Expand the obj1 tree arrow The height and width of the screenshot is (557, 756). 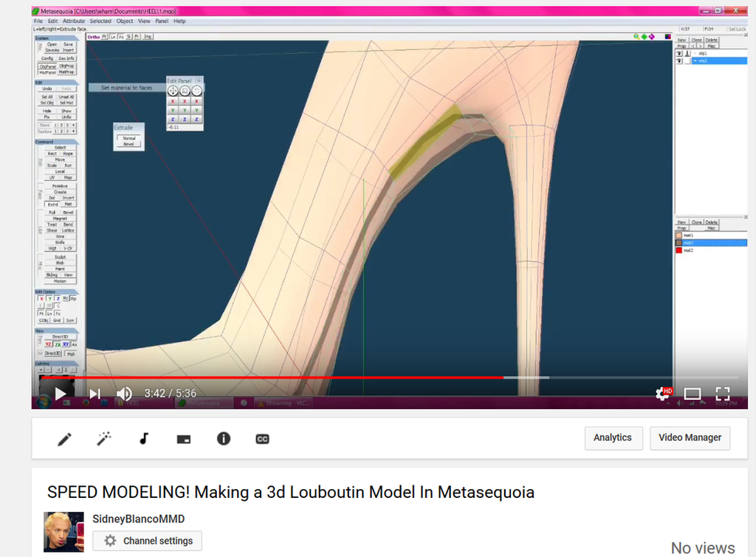(695, 53)
